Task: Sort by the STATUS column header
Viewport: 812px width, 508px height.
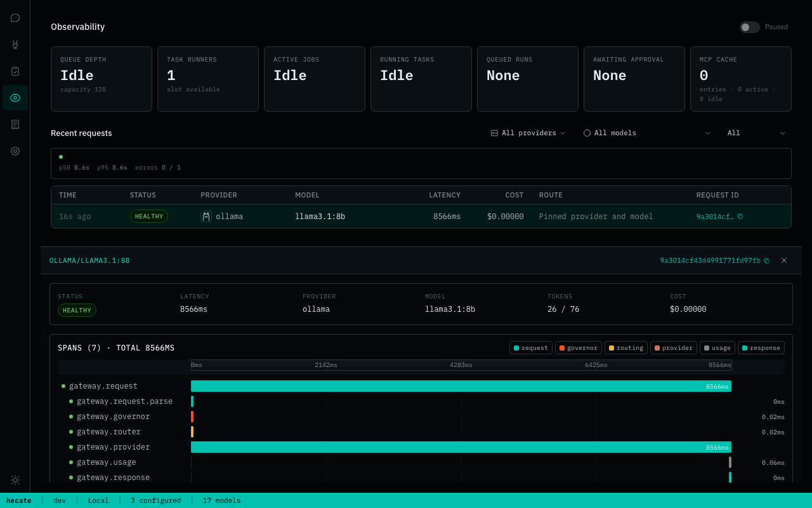Action: [x=143, y=195]
